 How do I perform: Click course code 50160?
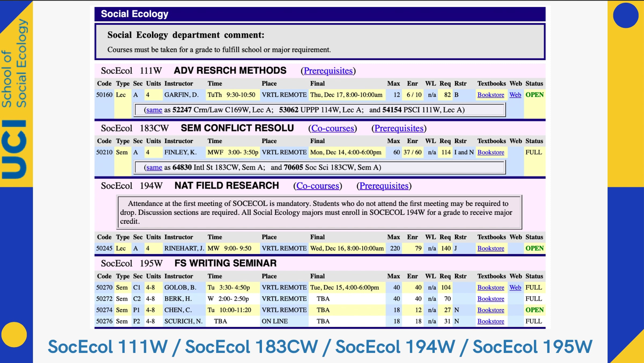(x=104, y=95)
